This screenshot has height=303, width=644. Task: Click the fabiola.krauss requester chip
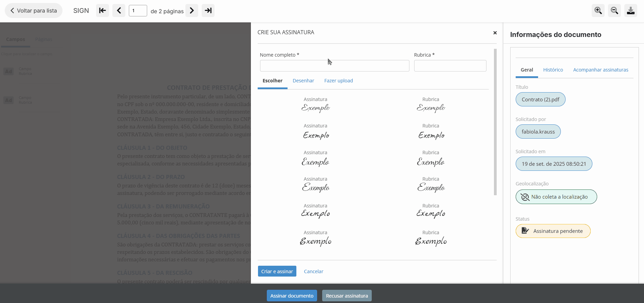click(538, 132)
